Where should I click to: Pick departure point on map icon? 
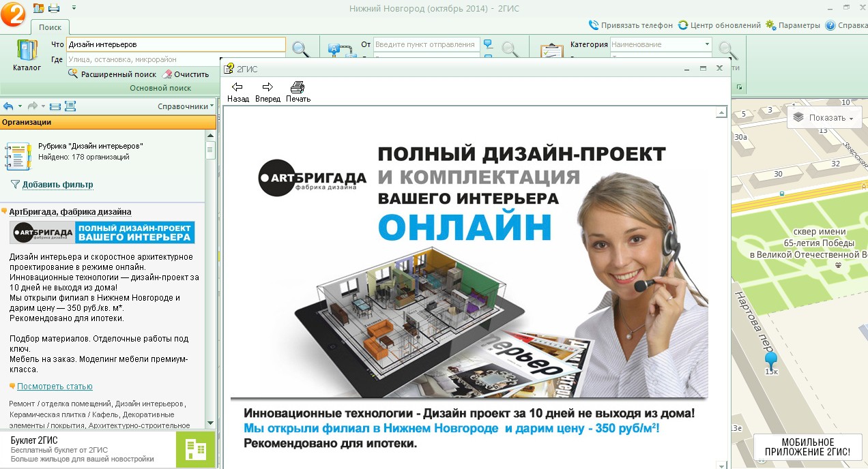(x=488, y=44)
